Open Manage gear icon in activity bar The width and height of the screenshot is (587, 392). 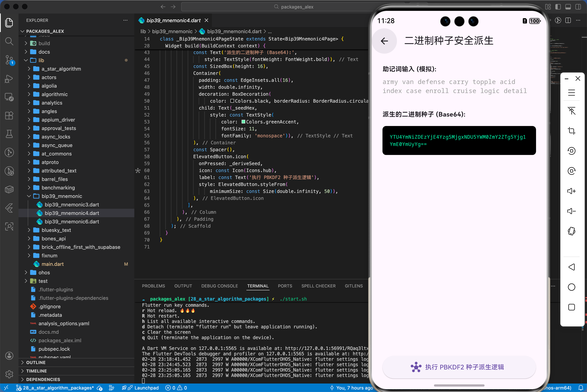point(9,374)
